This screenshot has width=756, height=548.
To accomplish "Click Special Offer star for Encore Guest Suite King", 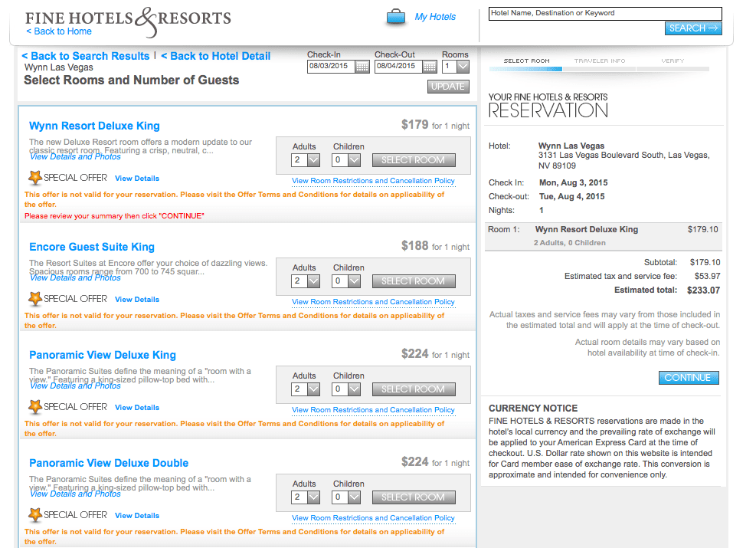I will [35, 299].
